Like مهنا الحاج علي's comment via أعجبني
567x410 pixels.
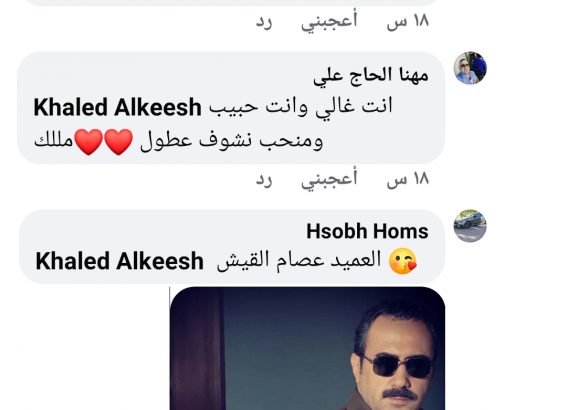[329, 179]
